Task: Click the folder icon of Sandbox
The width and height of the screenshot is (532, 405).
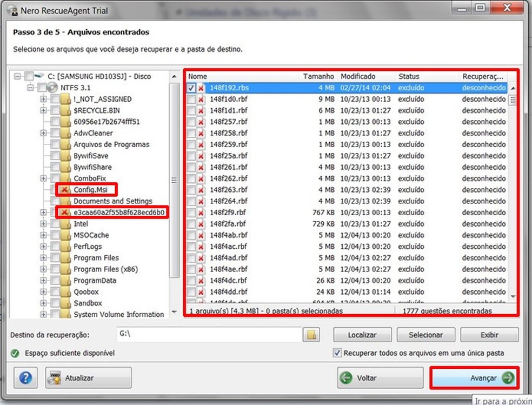Action: coord(65,303)
